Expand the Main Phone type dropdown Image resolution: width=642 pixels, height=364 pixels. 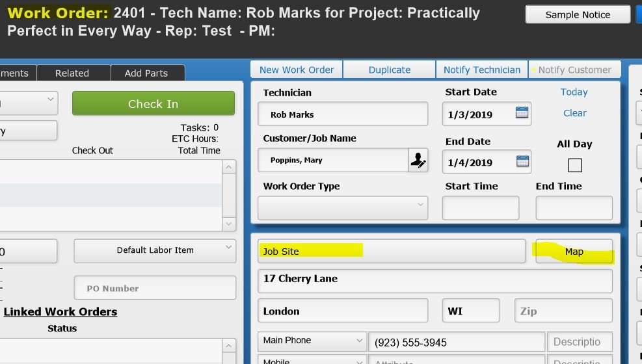click(312, 341)
